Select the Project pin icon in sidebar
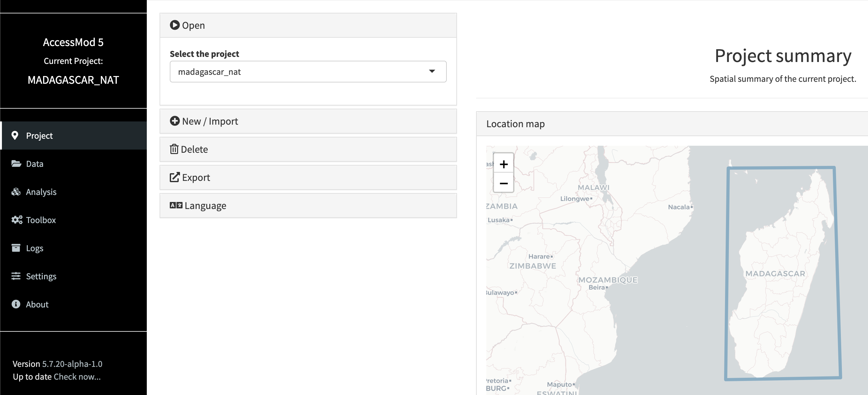 [16, 135]
